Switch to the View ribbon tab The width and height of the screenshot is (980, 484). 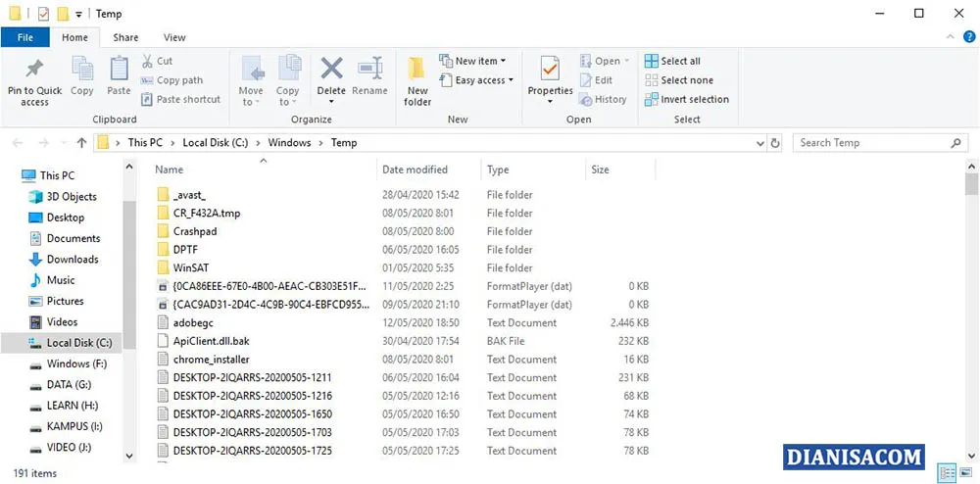pos(174,37)
